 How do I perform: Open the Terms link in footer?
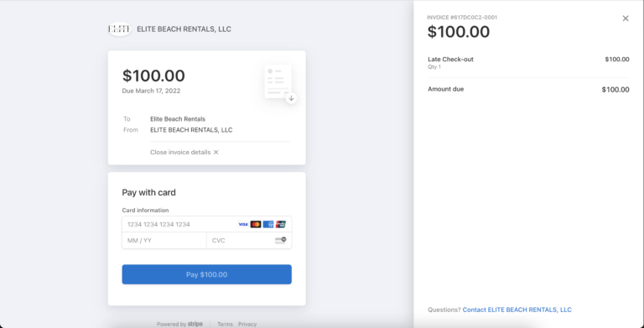[225, 325]
